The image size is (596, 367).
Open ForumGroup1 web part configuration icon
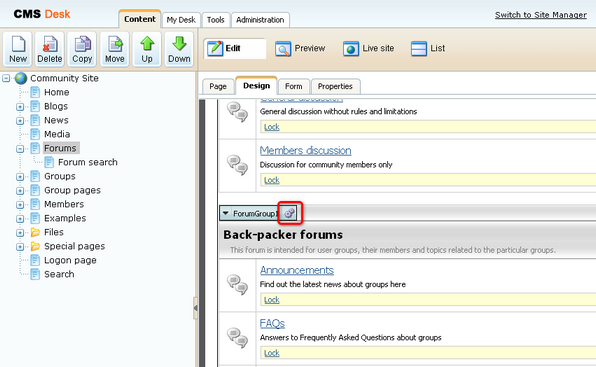click(290, 213)
